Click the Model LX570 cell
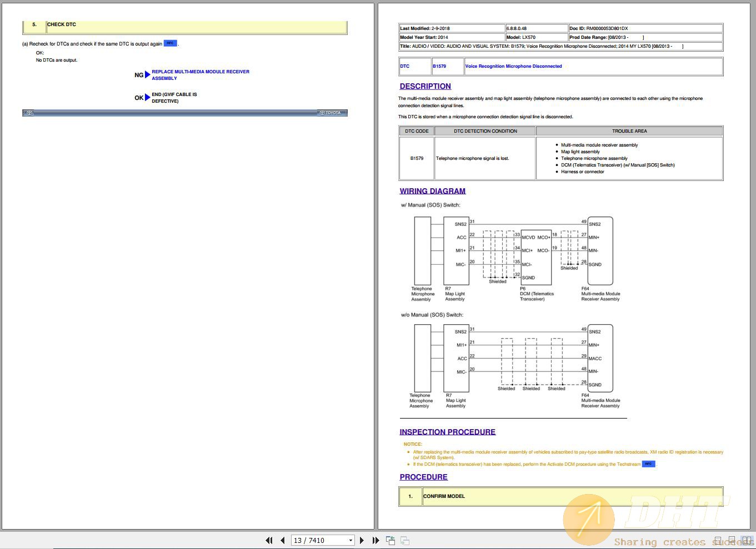The width and height of the screenshot is (756, 549). (536, 37)
